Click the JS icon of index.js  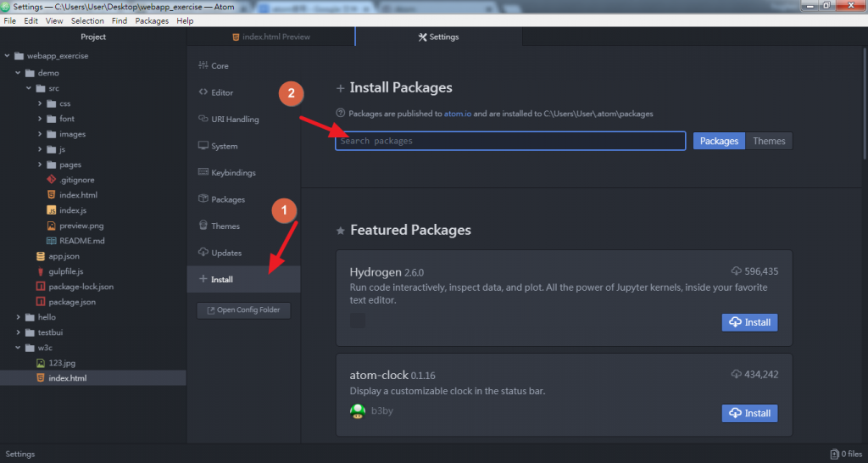point(51,210)
